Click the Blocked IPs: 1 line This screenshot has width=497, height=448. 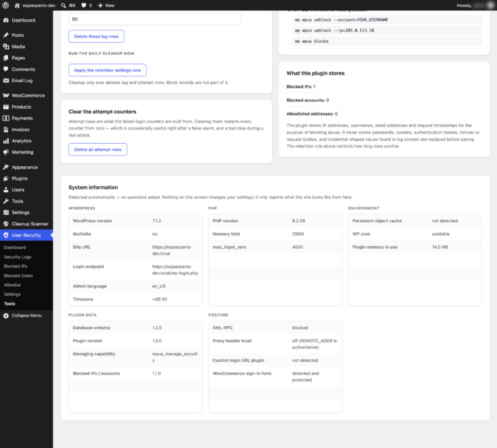tap(301, 87)
